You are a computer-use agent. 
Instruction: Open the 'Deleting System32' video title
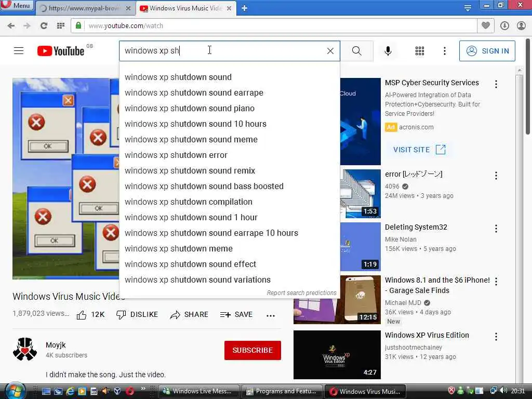pyautogui.click(x=416, y=227)
